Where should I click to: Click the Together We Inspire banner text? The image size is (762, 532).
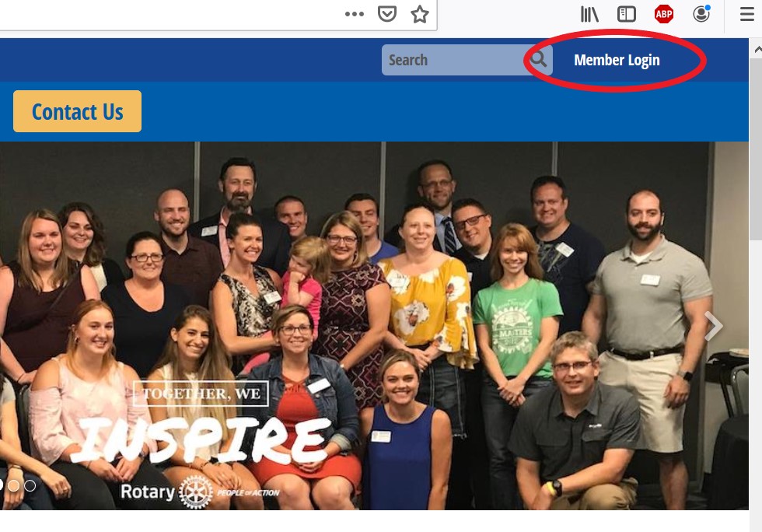pyautogui.click(x=201, y=422)
